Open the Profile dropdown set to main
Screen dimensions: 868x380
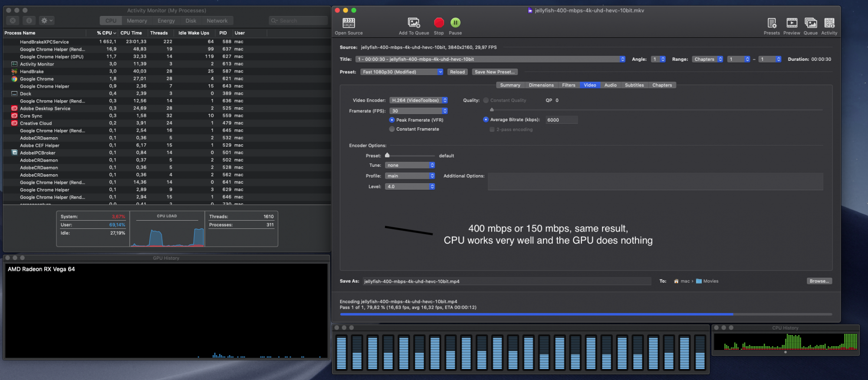coord(410,176)
